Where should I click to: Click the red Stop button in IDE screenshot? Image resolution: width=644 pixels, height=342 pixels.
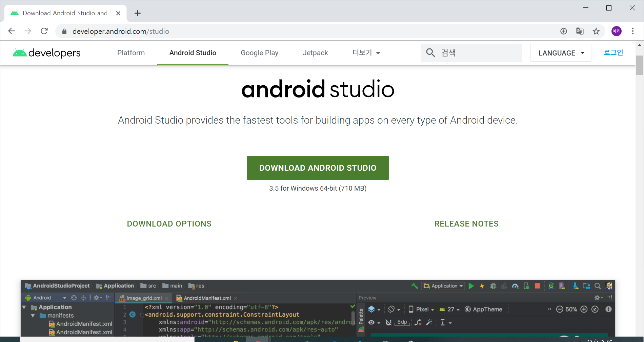538,286
